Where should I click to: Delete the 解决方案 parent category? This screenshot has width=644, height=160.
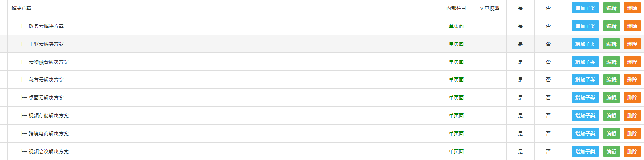point(632,8)
